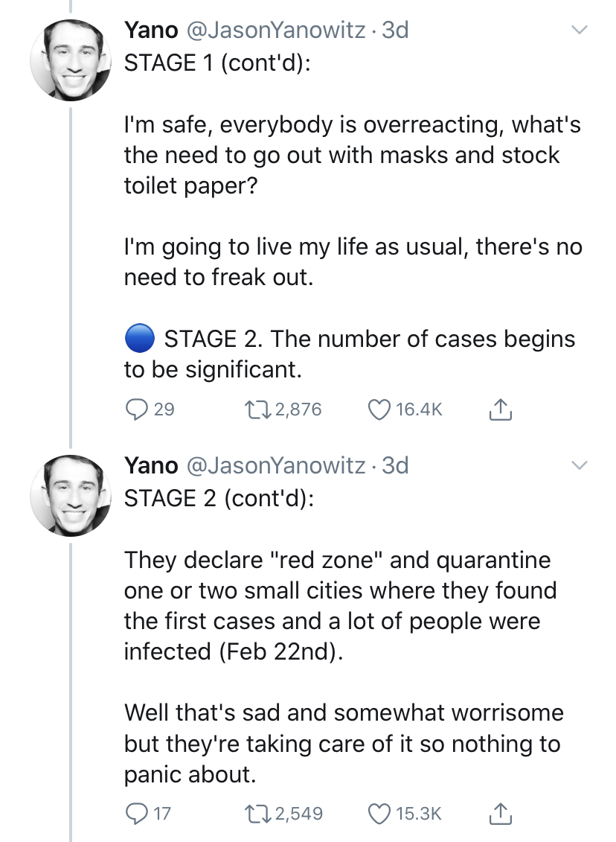Reply to the STAGE 1 (cont'd) tweet

(x=135, y=409)
